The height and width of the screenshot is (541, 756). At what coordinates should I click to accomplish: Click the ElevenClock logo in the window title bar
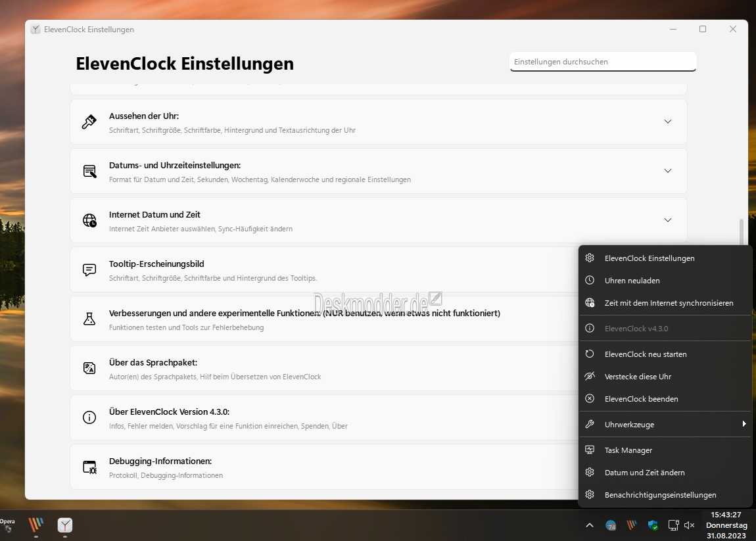pyautogui.click(x=35, y=29)
